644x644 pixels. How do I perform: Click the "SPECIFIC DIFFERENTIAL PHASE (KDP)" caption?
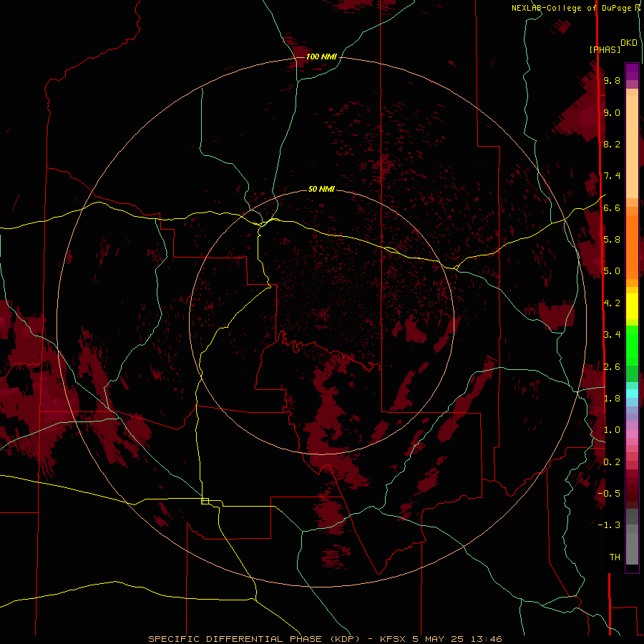pyautogui.click(x=255, y=639)
